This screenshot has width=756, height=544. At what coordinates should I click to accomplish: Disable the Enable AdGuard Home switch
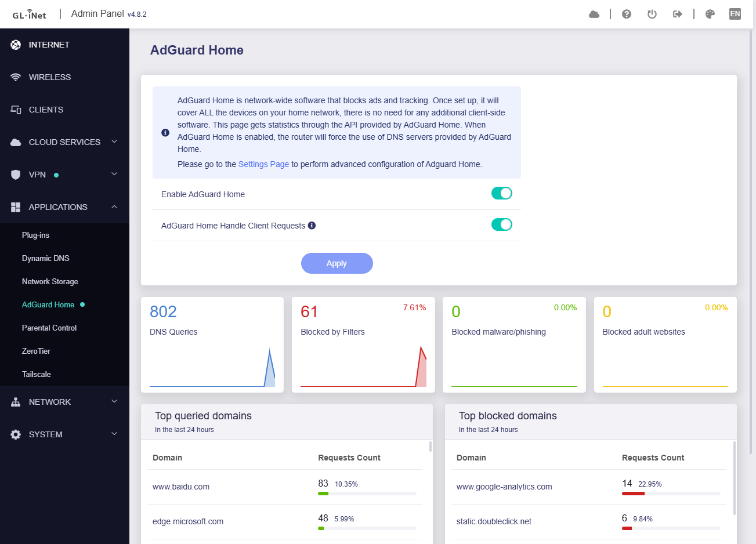point(501,194)
